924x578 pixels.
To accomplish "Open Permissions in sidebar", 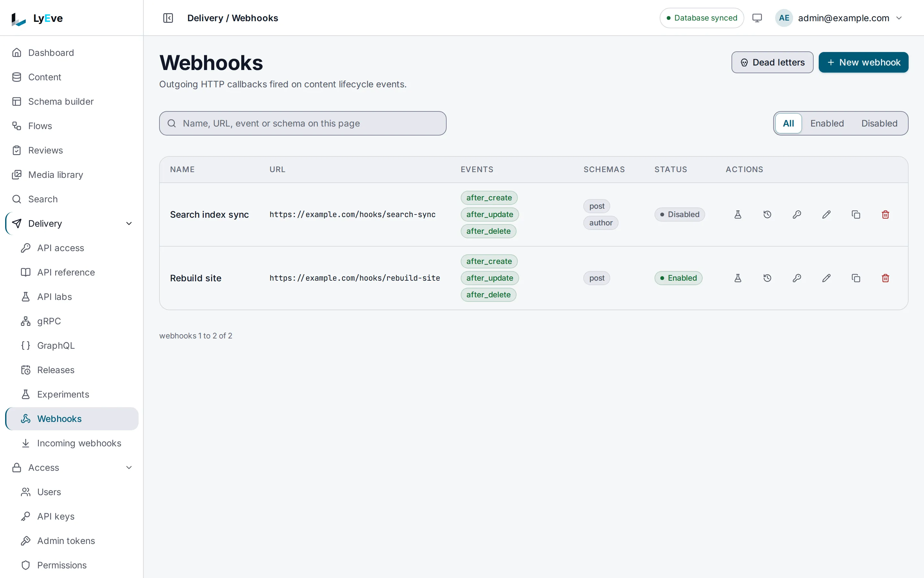I will tap(72, 565).
